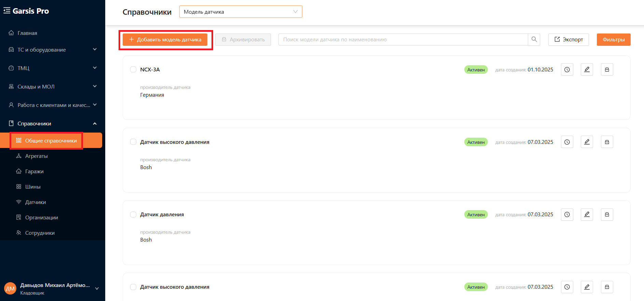The image size is (644, 301).
Task: Open the Фильтры panel
Action: click(614, 40)
